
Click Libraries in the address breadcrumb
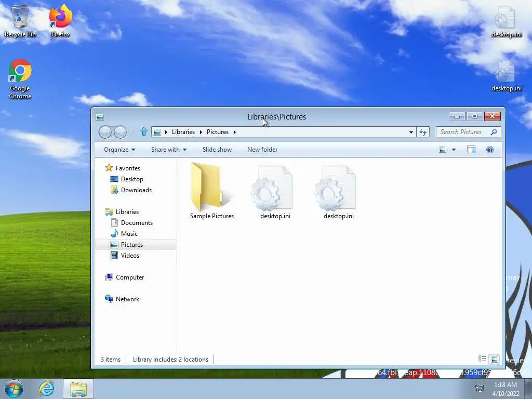(183, 132)
